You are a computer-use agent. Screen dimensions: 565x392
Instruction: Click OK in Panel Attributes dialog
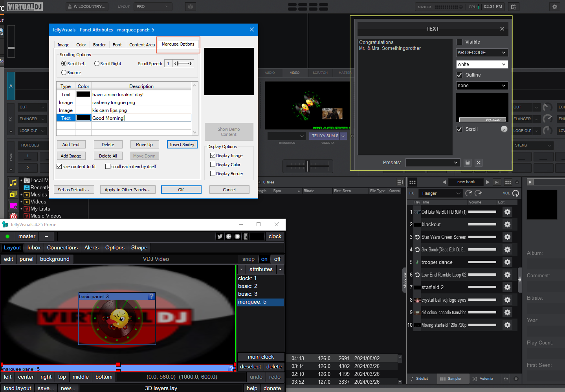181,190
